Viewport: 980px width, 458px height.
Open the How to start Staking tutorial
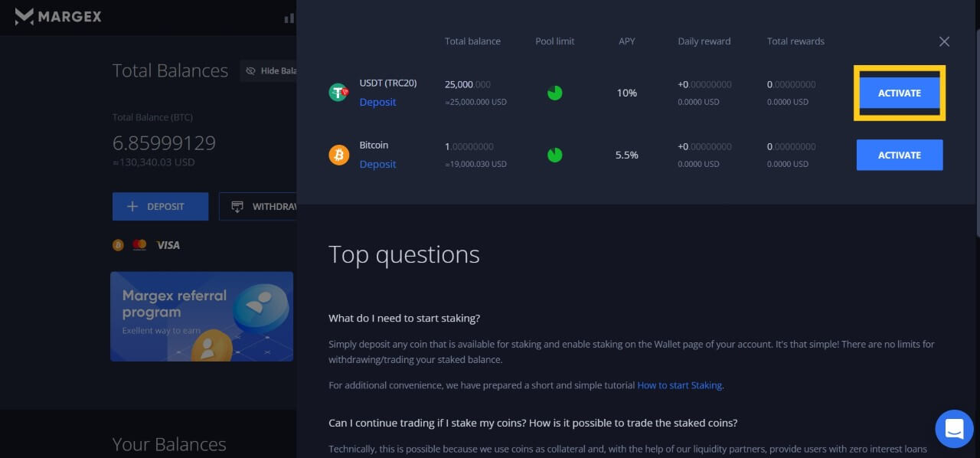click(x=679, y=385)
